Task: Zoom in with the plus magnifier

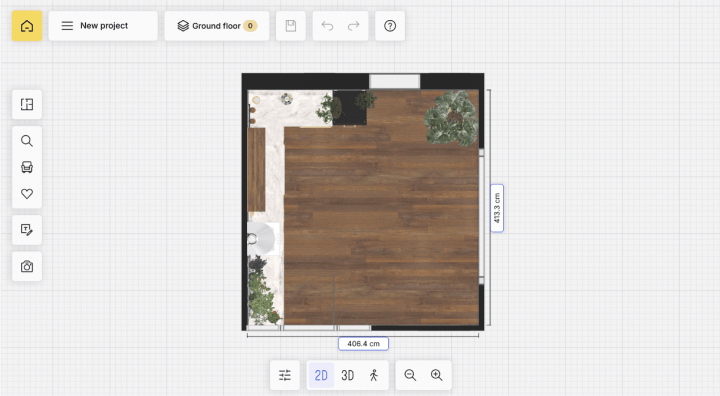Action: (437, 375)
